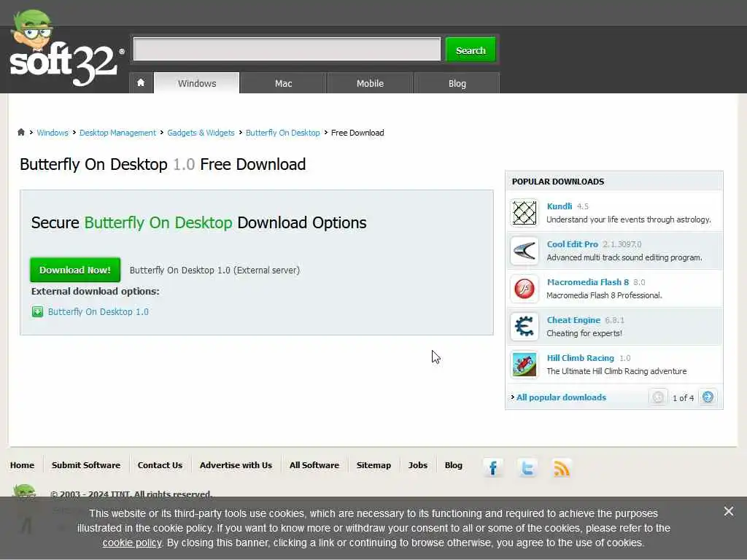The image size is (747, 560).
Task: Click the Download Now! button
Action: 75,270
